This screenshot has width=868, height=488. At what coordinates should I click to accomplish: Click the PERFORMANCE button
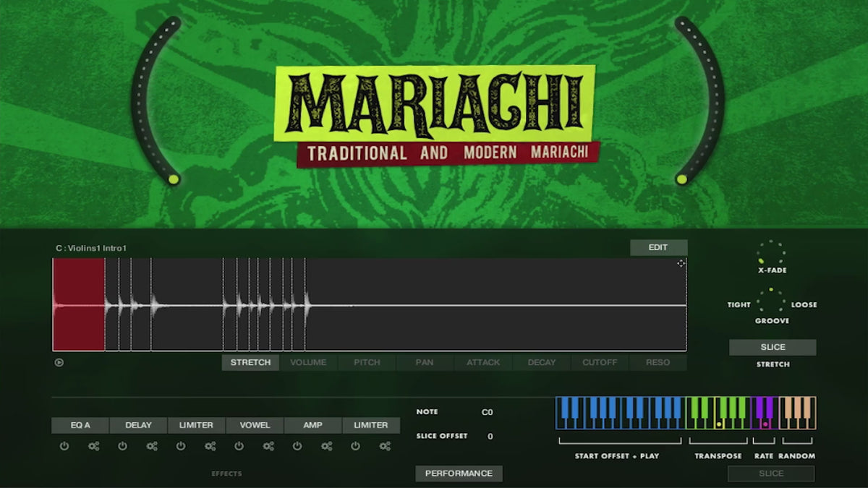(459, 474)
